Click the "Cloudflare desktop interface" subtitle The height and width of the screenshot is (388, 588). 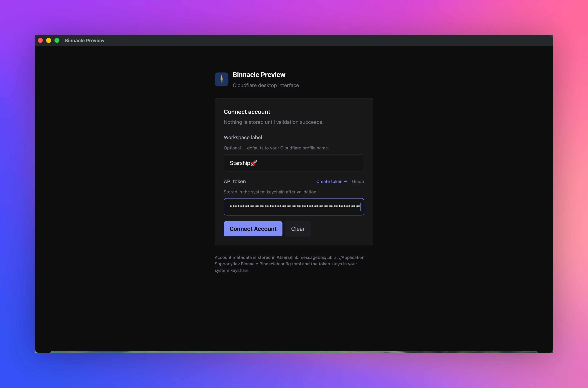pyautogui.click(x=266, y=85)
